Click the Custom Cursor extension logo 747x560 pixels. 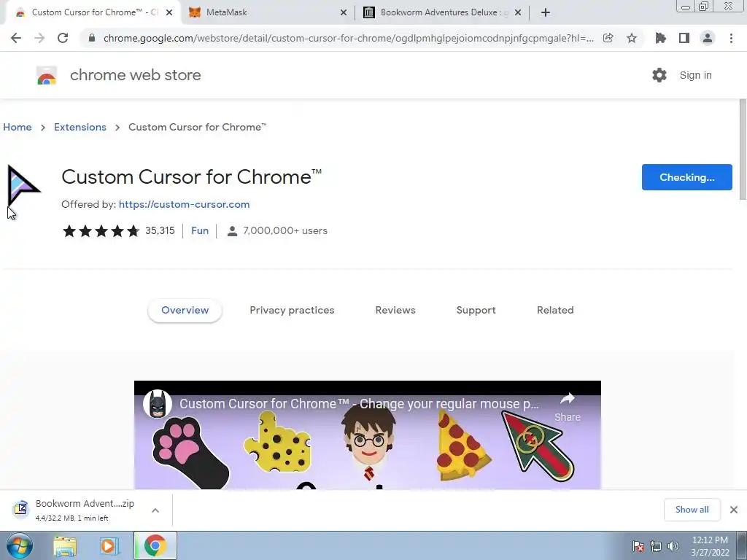pos(24,186)
